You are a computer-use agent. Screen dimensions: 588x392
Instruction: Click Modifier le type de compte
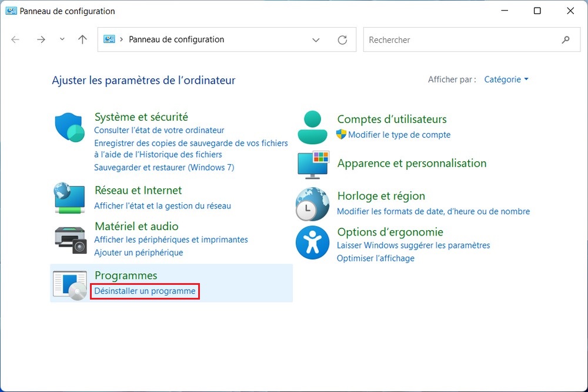(x=399, y=134)
